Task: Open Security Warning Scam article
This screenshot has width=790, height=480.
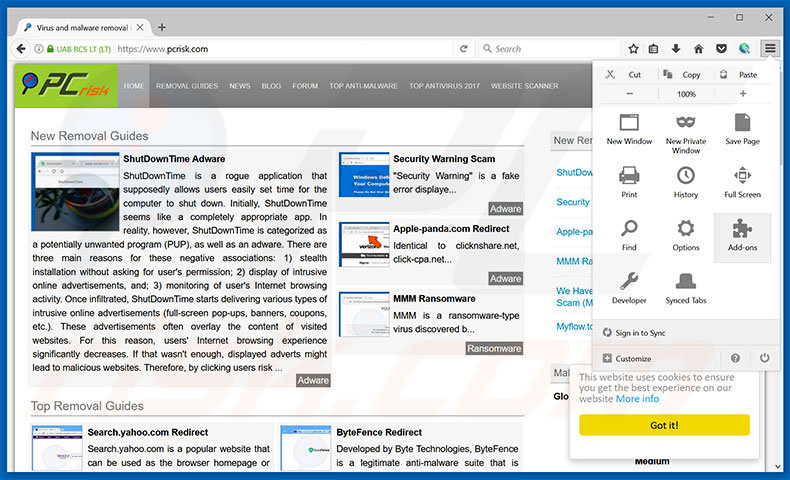Action: tap(444, 159)
